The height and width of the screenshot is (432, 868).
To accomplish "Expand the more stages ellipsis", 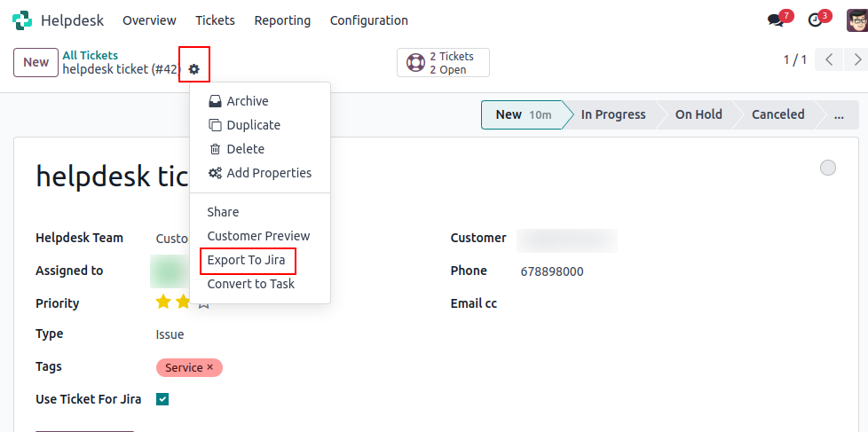I will pos(839,114).
